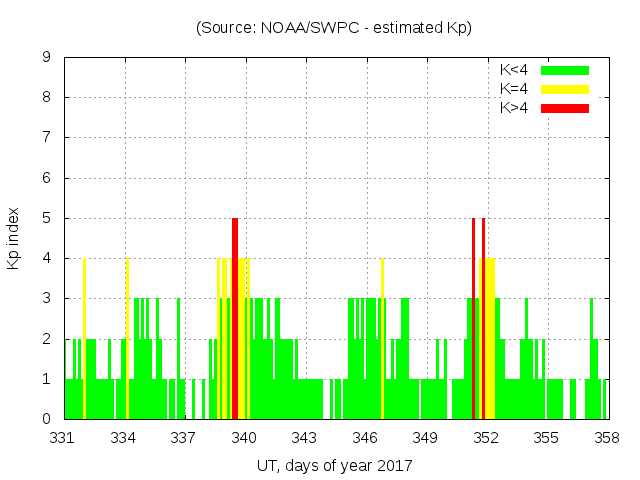Click the y-axis tick label 5
This screenshot has height=480, width=640.
[46, 218]
